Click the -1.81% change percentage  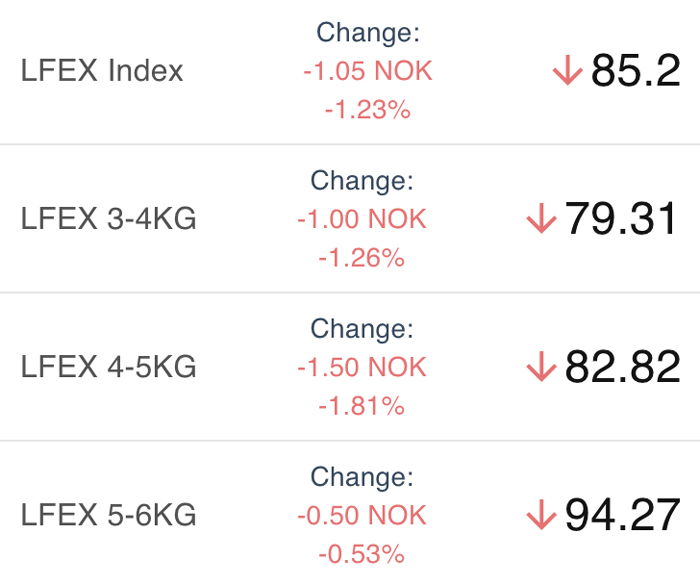click(x=362, y=405)
